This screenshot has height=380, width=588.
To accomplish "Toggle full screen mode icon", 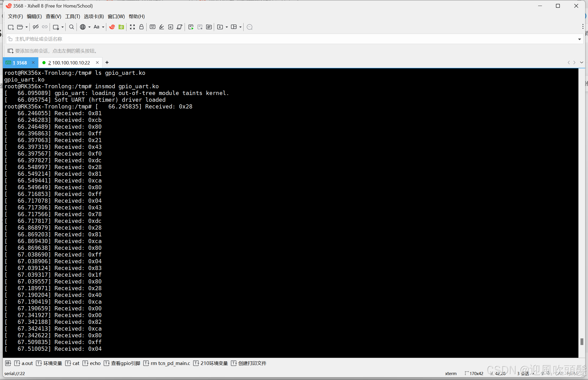I will click(132, 27).
